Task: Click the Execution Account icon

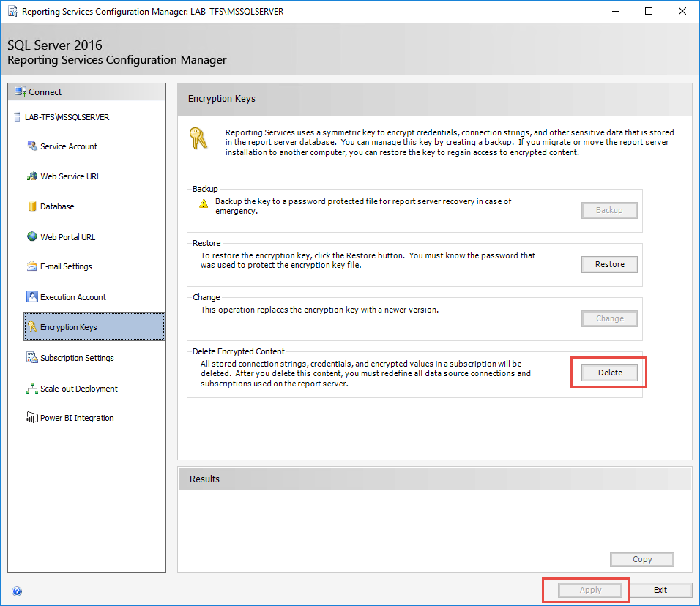Action: click(32, 296)
